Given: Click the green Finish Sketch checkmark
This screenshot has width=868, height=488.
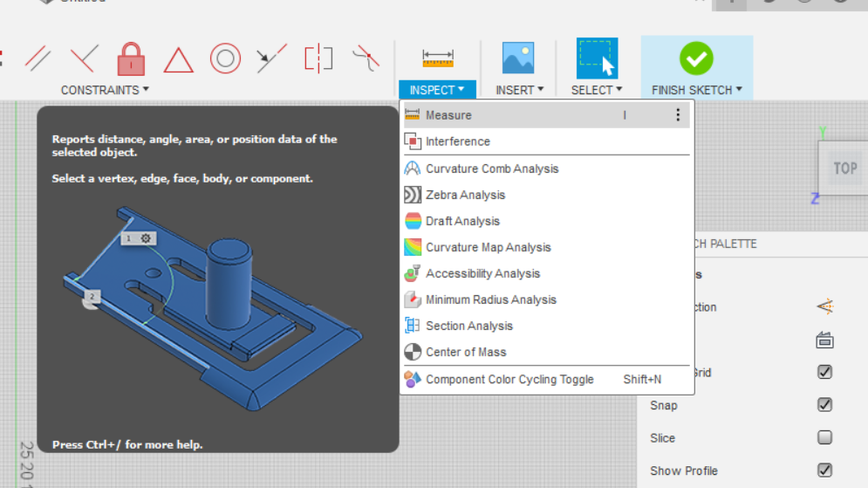Looking at the screenshot, I should 696,58.
